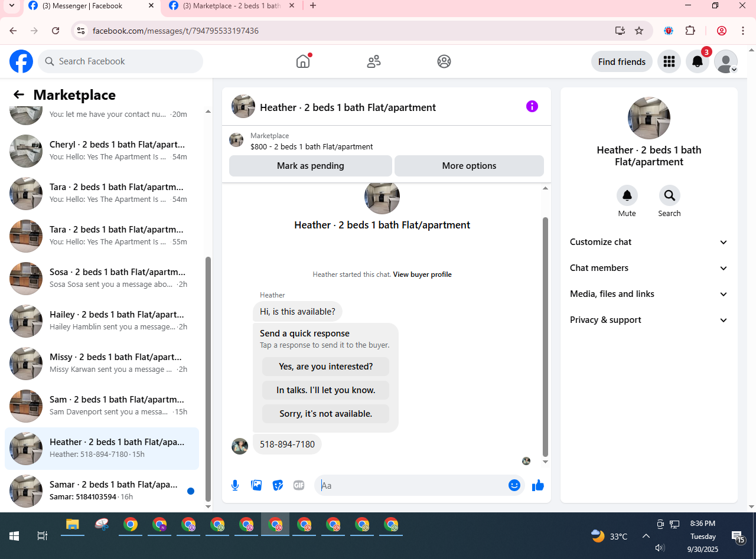Screen dimensions: 756x559
Task: Open the Facebook menu grid icon
Action: click(669, 61)
